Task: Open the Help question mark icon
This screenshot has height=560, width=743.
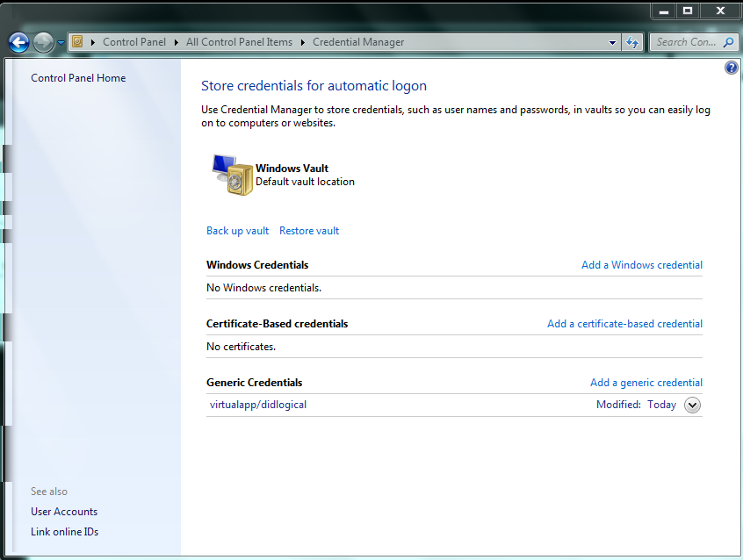Action: [731, 67]
